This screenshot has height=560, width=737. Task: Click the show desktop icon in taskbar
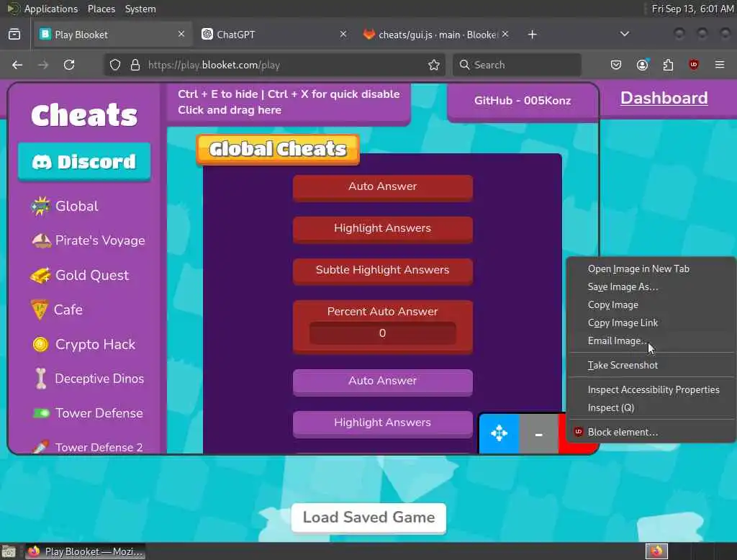click(x=9, y=551)
